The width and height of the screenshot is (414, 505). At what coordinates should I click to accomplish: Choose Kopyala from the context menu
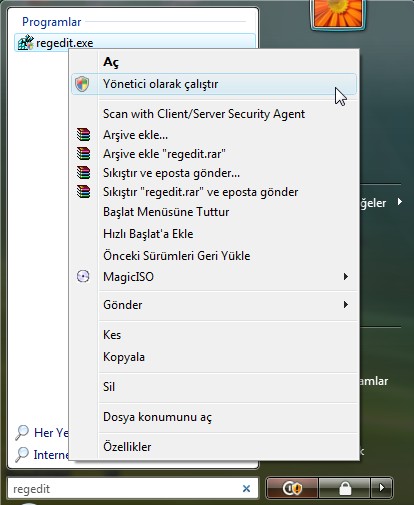coord(214,357)
